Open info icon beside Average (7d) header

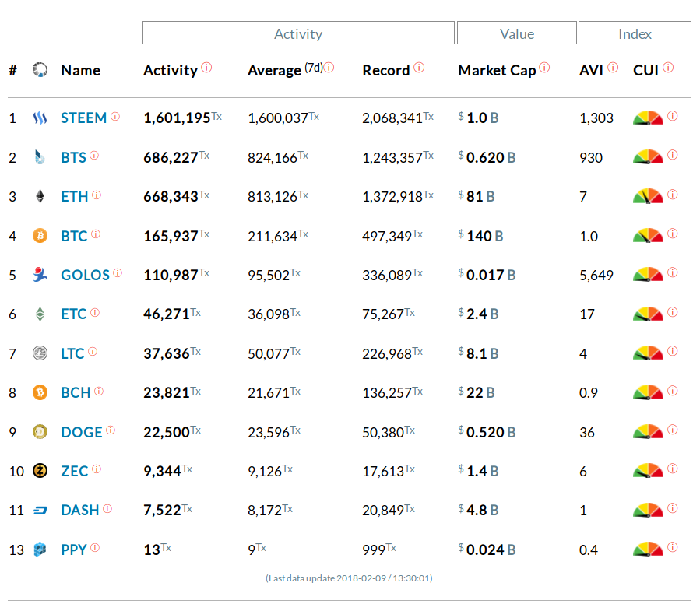pos(329,68)
